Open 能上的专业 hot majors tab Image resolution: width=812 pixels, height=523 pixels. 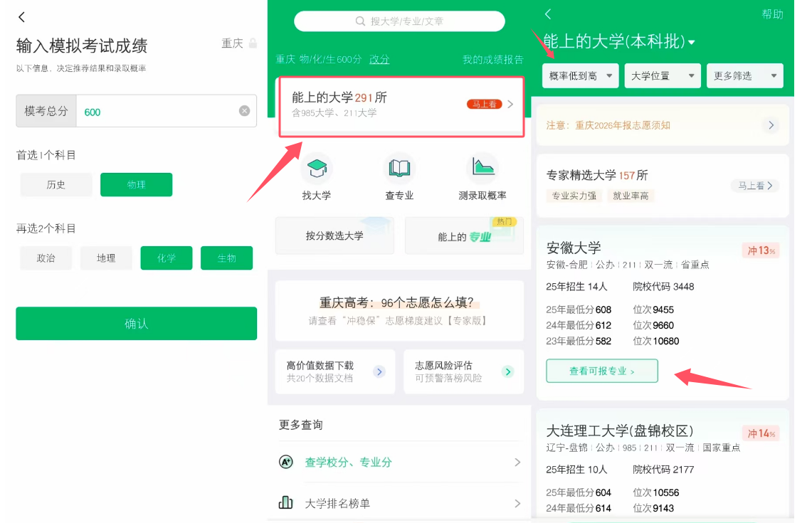(463, 236)
